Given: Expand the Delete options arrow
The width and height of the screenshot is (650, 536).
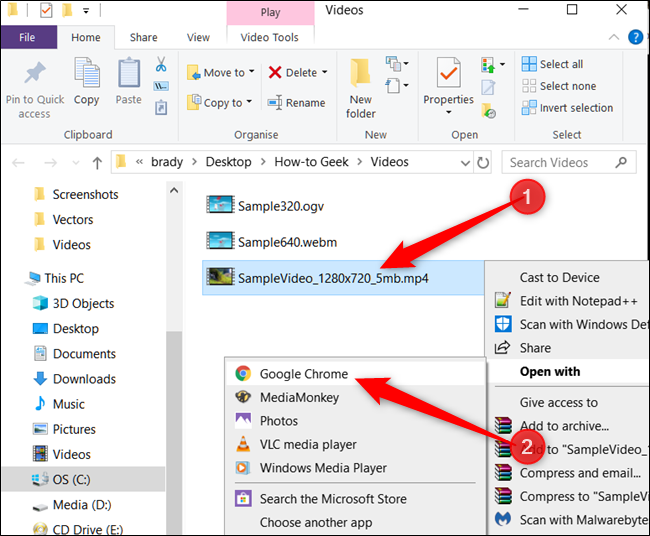Looking at the screenshot, I should click(x=325, y=72).
